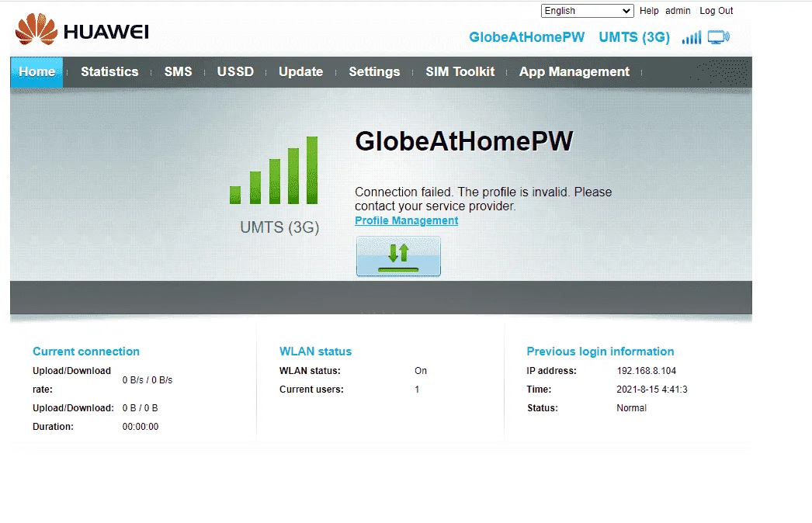
Task: Open the Profile Management link
Action: (407, 220)
